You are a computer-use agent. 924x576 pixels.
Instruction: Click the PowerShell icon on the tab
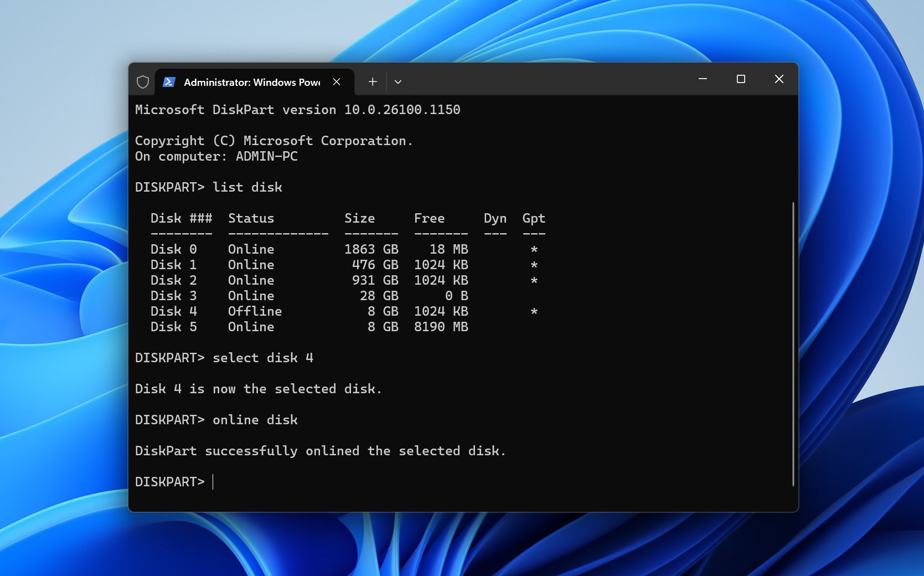pos(169,81)
